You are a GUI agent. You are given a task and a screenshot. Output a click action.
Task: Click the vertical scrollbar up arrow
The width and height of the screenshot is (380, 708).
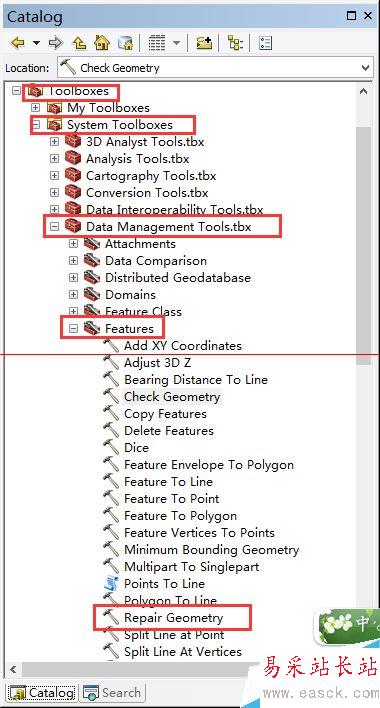pos(364,92)
